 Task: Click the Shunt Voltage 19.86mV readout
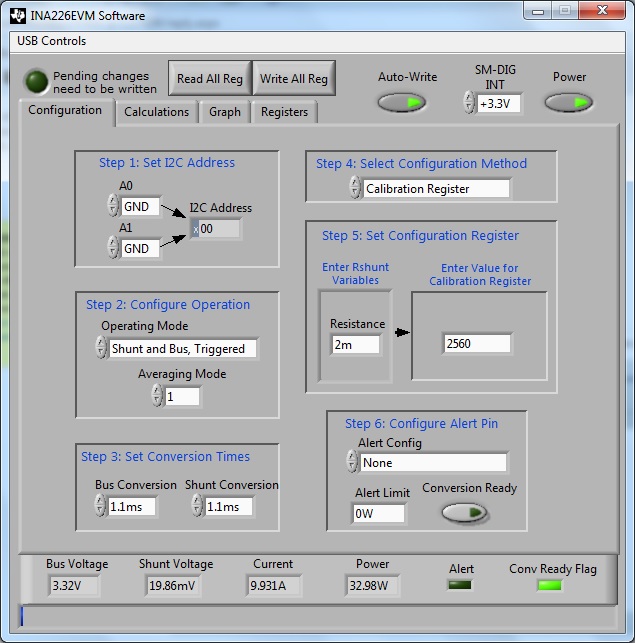(x=172, y=585)
